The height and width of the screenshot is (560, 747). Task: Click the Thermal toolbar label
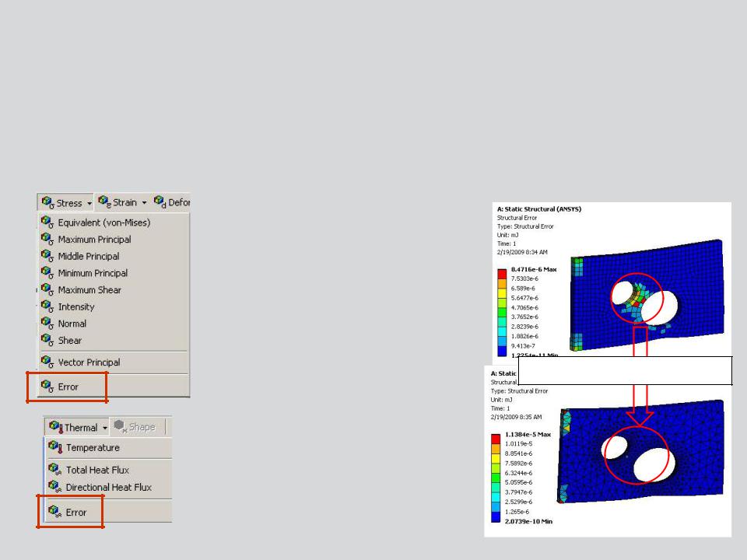pyautogui.click(x=81, y=428)
